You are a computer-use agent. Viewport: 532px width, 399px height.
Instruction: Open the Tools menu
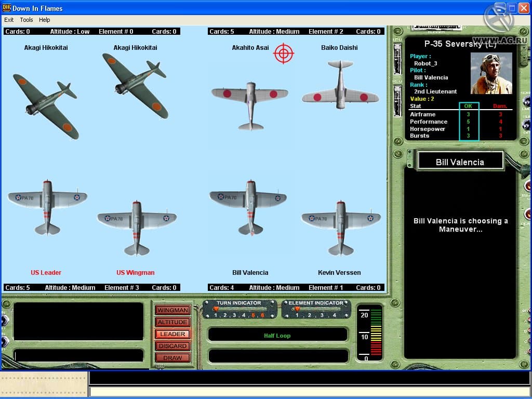[26, 20]
